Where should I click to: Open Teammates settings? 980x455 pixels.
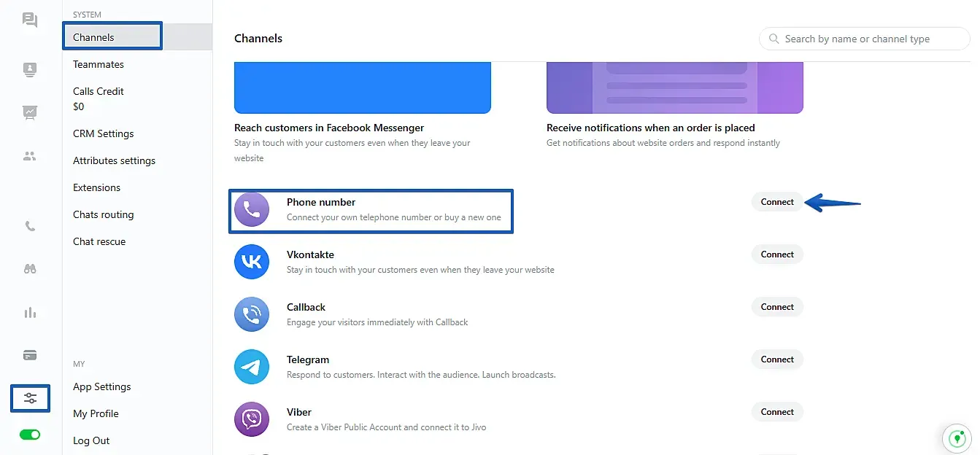pos(99,64)
